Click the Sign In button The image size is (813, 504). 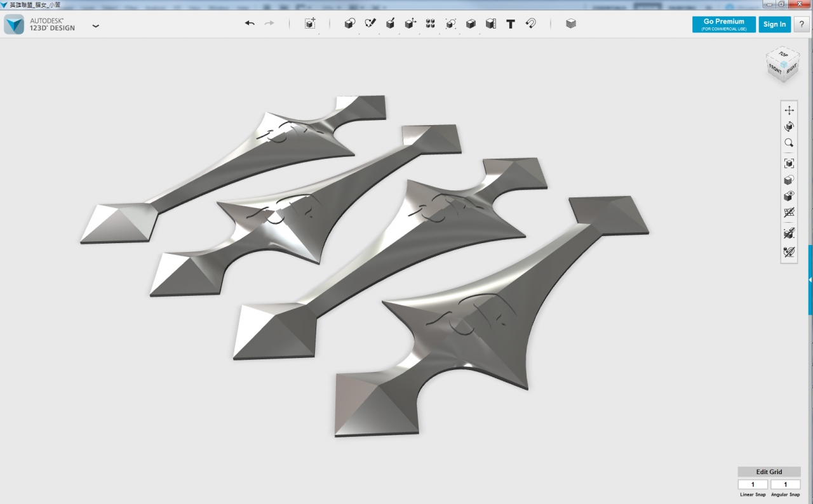pos(774,24)
